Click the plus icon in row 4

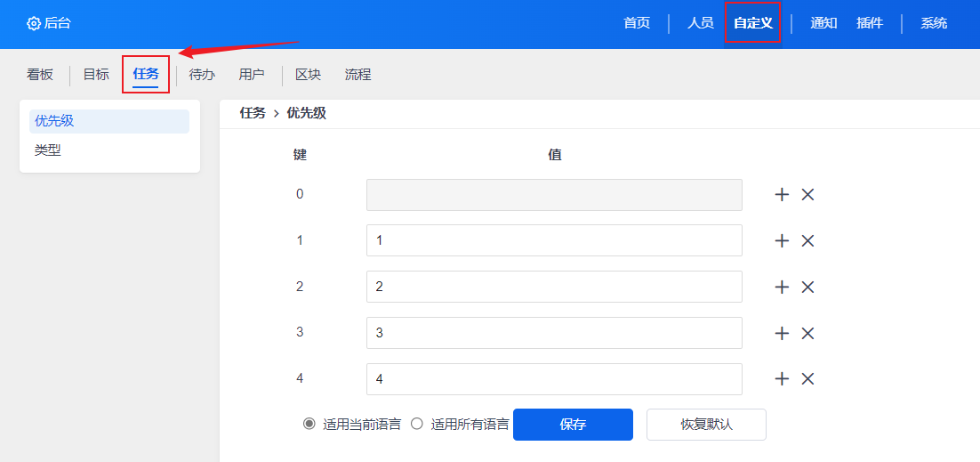(783, 379)
